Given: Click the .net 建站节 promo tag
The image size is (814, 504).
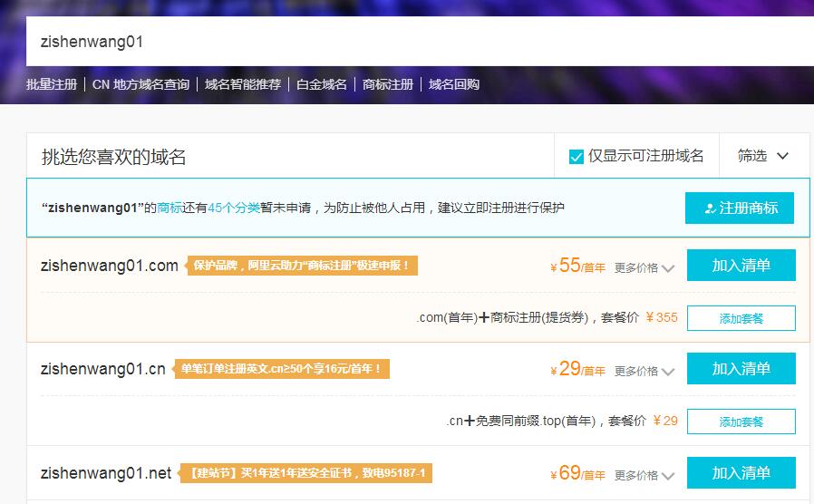Looking at the screenshot, I should coord(305,473).
